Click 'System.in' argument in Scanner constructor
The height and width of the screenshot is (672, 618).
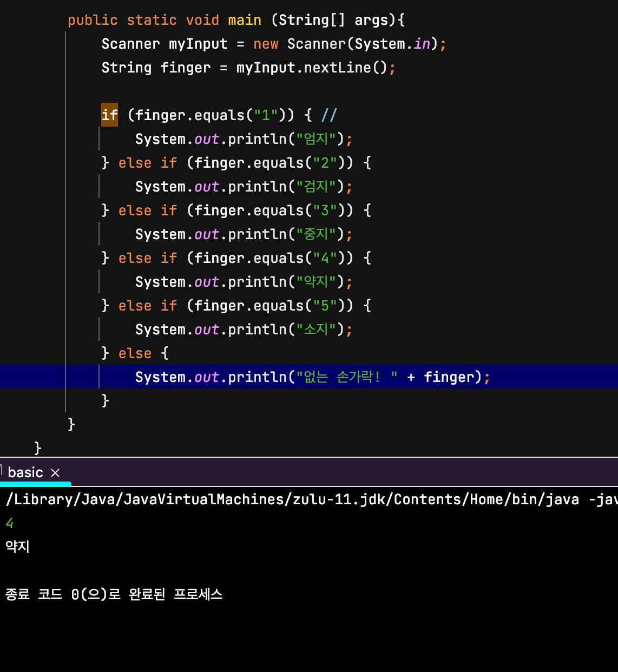pyautogui.click(x=392, y=44)
